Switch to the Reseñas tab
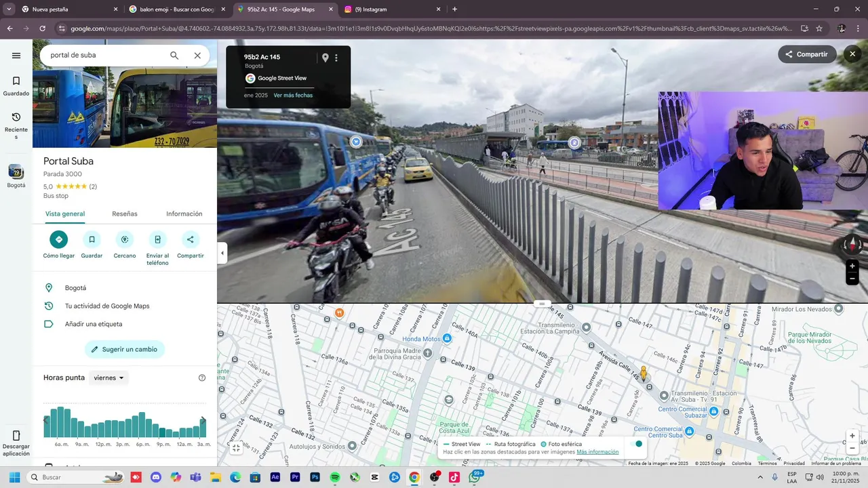This screenshot has width=868, height=488. point(125,213)
